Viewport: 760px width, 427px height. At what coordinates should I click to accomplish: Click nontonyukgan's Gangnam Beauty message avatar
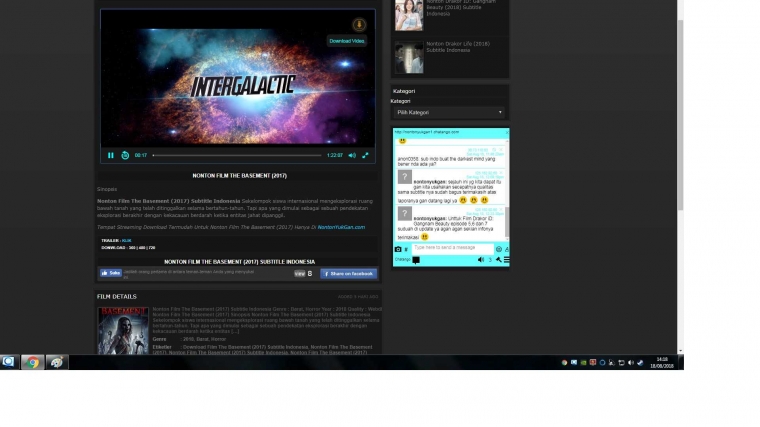click(x=405, y=213)
